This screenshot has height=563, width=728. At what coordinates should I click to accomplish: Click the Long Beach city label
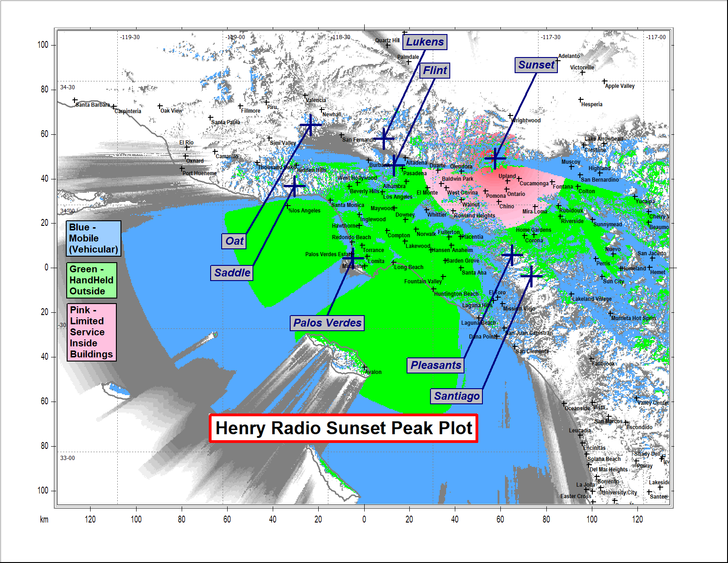(x=409, y=267)
